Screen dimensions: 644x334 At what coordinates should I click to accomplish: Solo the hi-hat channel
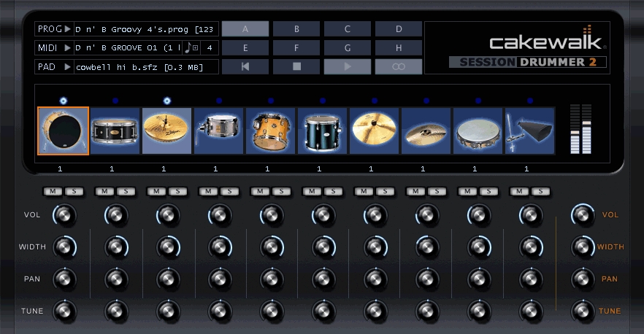[177, 191]
